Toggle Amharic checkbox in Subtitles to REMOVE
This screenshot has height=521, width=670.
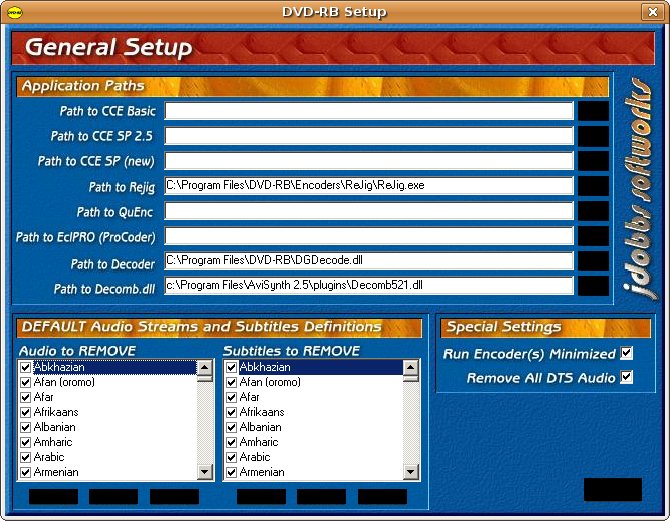pyautogui.click(x=232, y=442)
